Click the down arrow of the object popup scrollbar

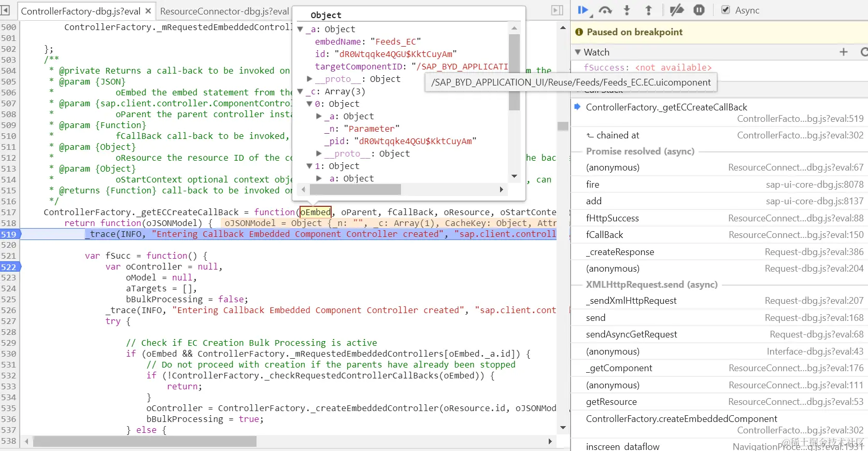(514, 177)
